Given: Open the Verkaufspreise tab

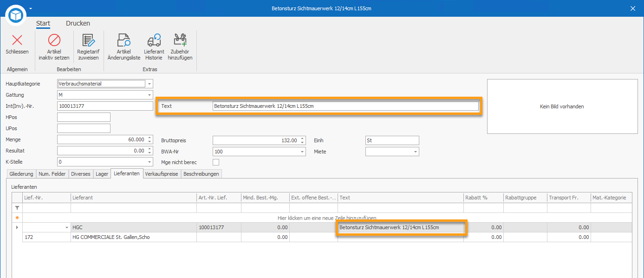Looking at the screenshot, I should [x=162, y=174].
